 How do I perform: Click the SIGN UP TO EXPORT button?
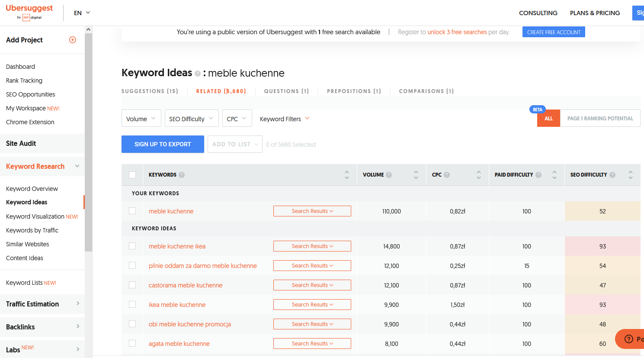tap(163, 144)
